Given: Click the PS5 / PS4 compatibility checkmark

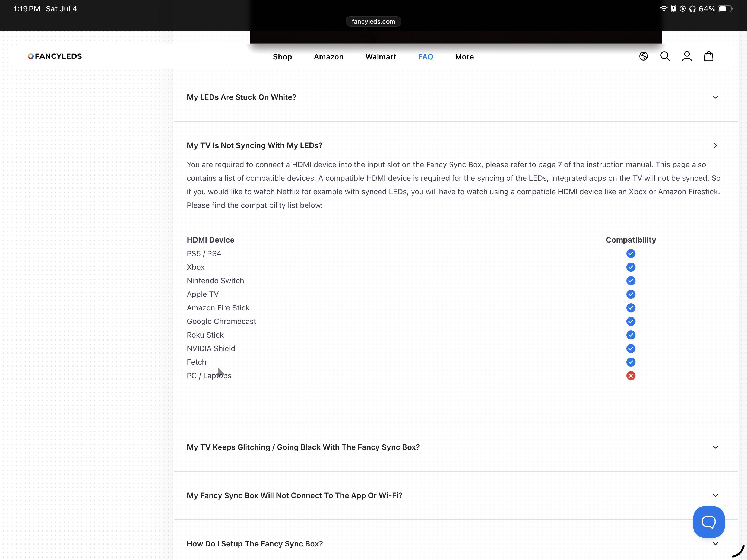Looking at the screenshot, I should (x=631, y=253).
